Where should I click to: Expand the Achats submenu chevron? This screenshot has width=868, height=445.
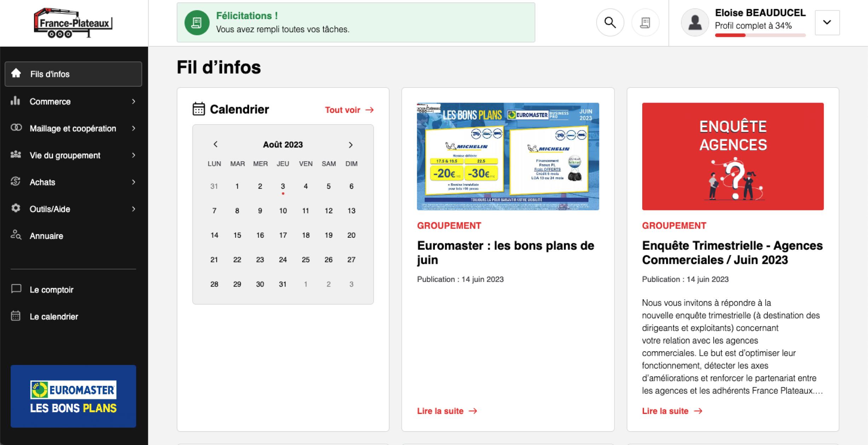click(134, 182)
